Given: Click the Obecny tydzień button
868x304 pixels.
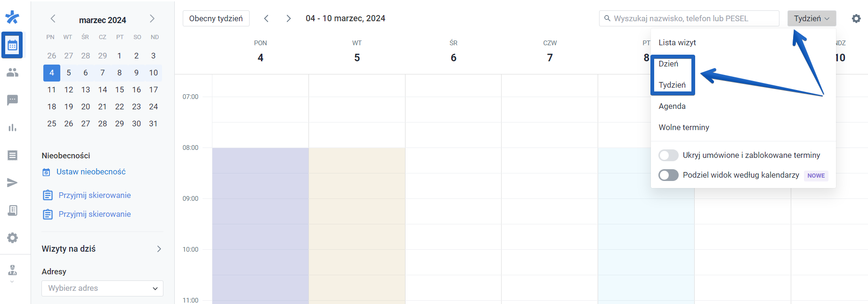Looking at the screenshot, I should click(x=216, y=18).
